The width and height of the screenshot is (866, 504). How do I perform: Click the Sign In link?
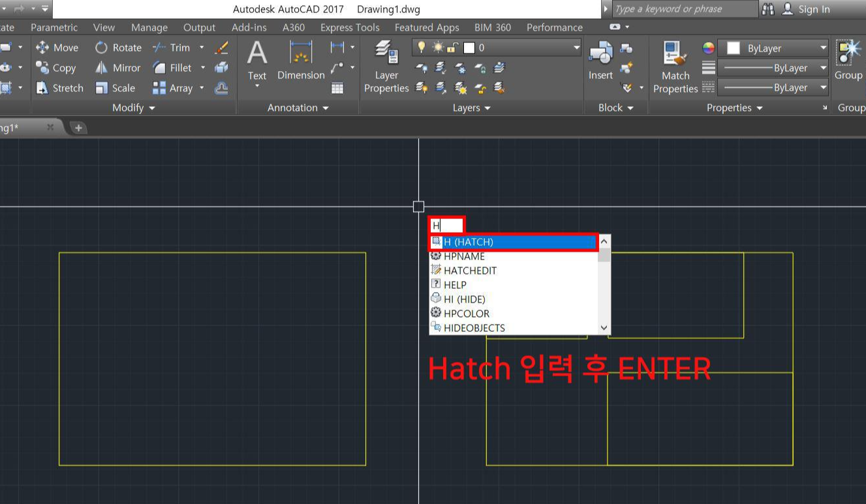tap(814, 9)
